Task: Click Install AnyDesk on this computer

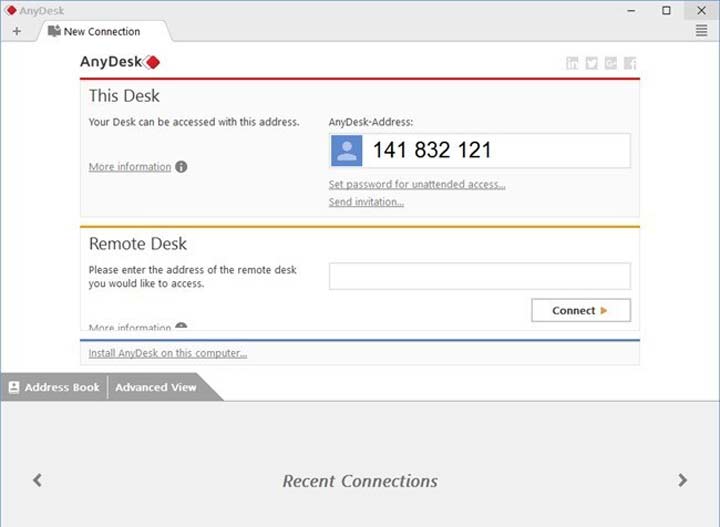Action: (x=168, y=353)
